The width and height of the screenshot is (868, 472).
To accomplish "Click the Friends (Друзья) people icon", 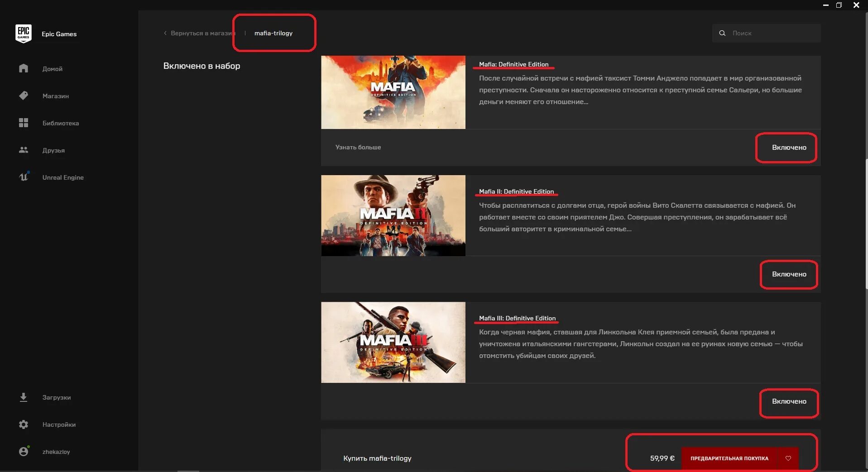I will pyautogui.click(x=24, y=150).
